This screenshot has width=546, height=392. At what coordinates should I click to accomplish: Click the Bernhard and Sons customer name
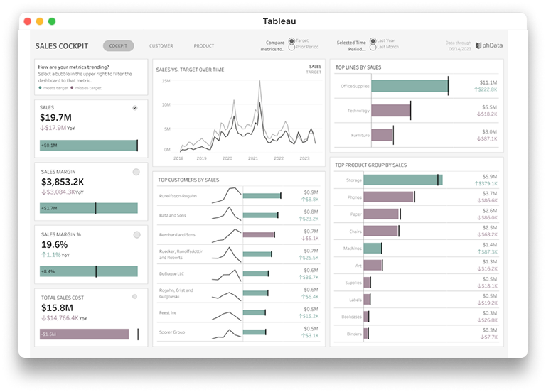coord(177,235)
